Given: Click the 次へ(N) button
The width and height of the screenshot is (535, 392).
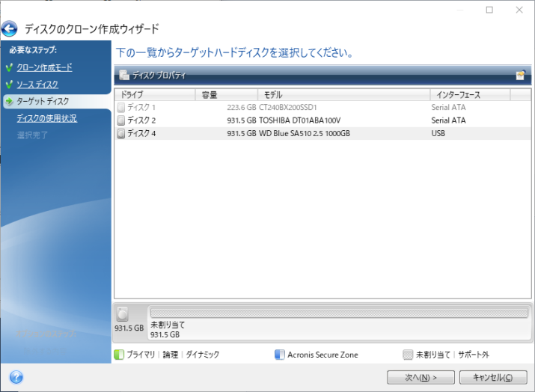Looking at the screenshot, I should pos(421,377).
